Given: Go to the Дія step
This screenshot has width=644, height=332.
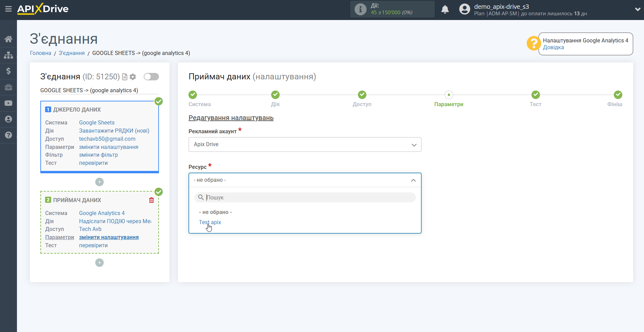Looking at the screenshot, I should 275,95.
